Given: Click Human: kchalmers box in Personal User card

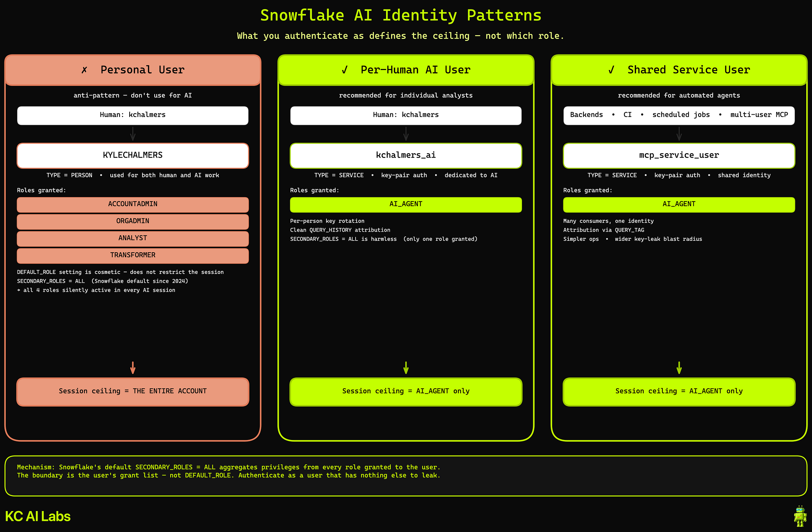Looking at the screenshot, I should (x=133, y=115).
